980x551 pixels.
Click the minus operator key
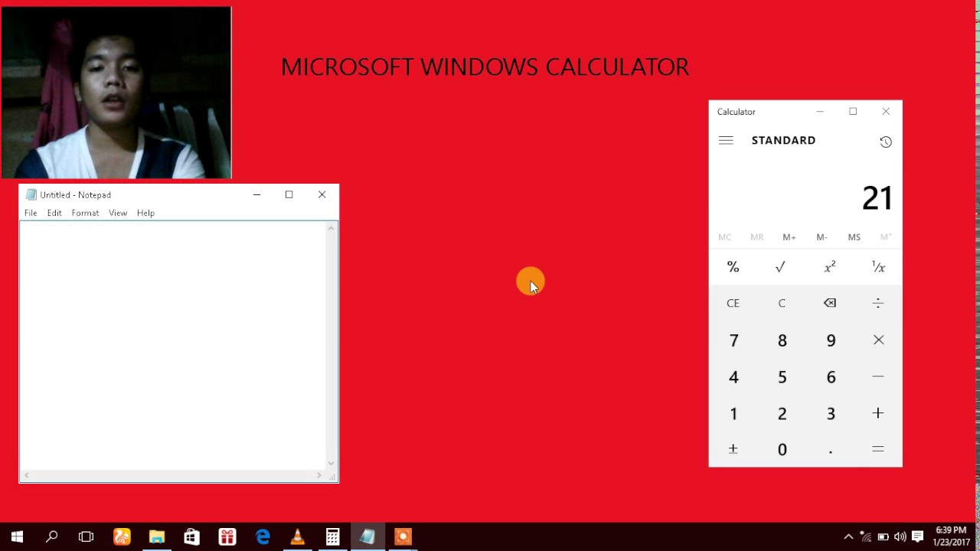click(878, 377)
